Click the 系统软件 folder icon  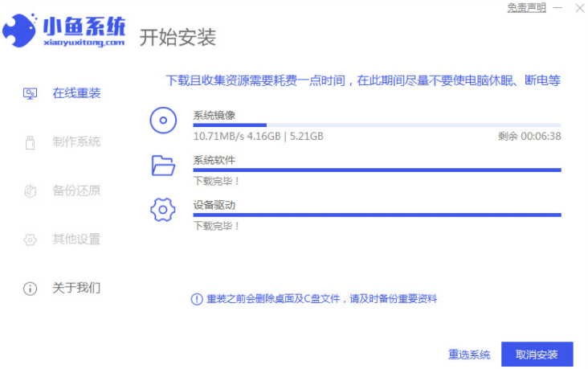pyautogui.click(x=163, y=166)
